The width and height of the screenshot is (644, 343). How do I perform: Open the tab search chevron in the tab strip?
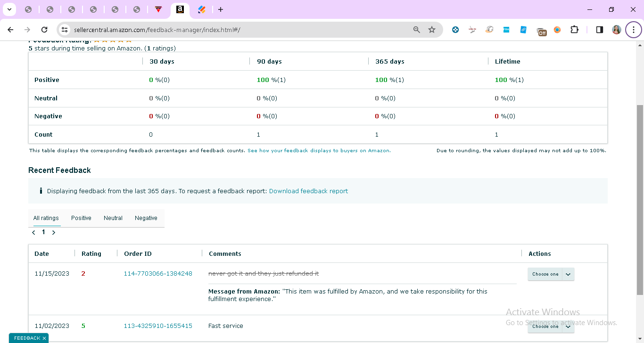(x=9, y=9)
